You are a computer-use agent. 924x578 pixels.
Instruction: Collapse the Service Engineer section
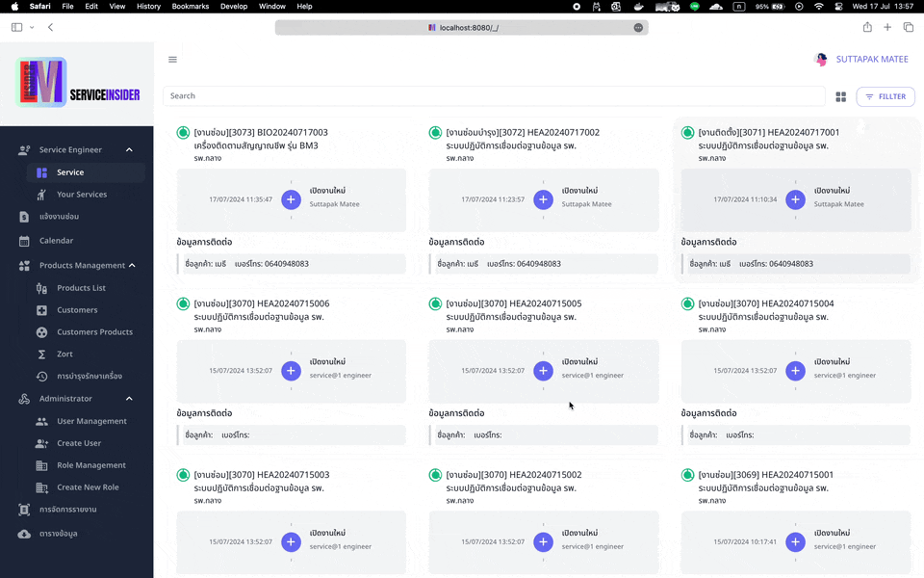129,149
